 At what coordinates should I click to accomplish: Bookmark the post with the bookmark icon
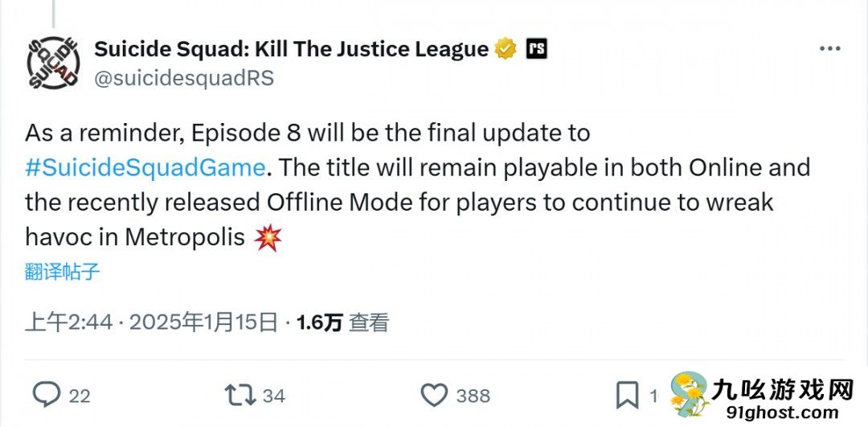coord(627,396)
